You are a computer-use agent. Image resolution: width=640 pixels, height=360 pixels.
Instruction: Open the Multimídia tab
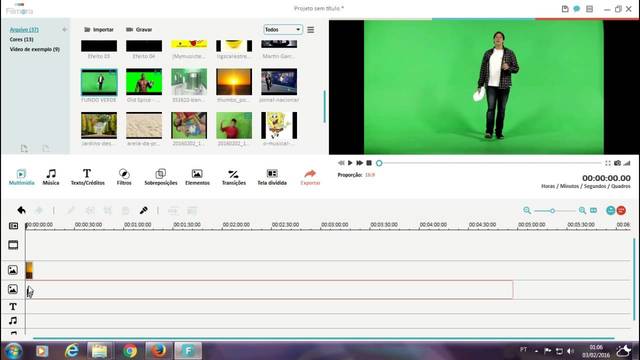(21, 177)
